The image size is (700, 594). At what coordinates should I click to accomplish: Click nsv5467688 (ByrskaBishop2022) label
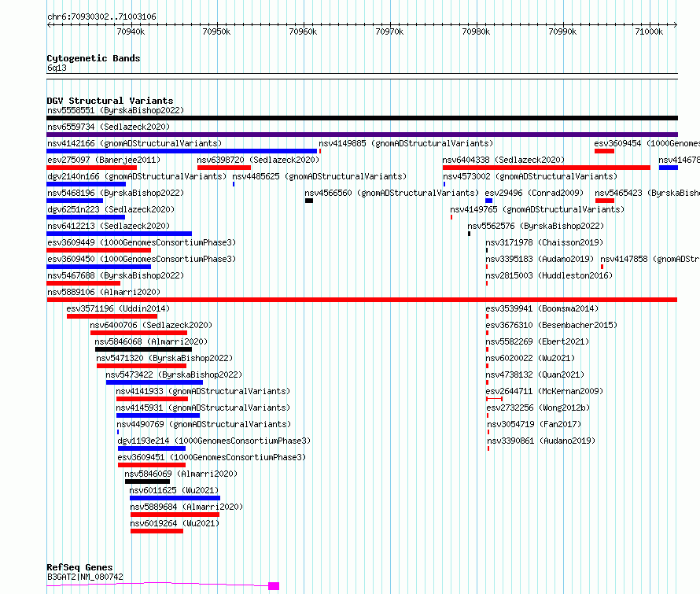(115, 275)
